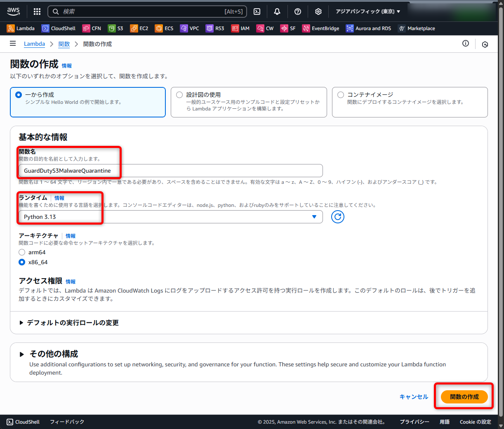Open the IAM favorite shortcut
504x429 pixels.
click(x=240, y=28)
